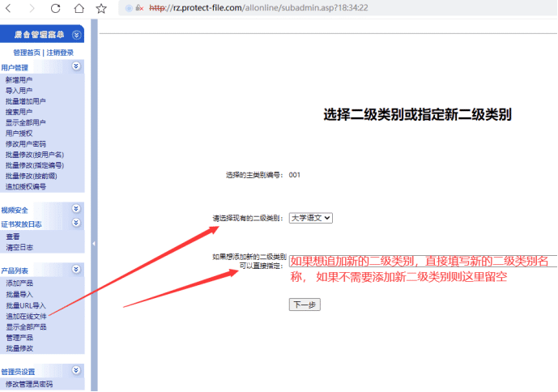
Task: Open 追加在线文件 in the sidebar
Action: click(x=26, y=317)
